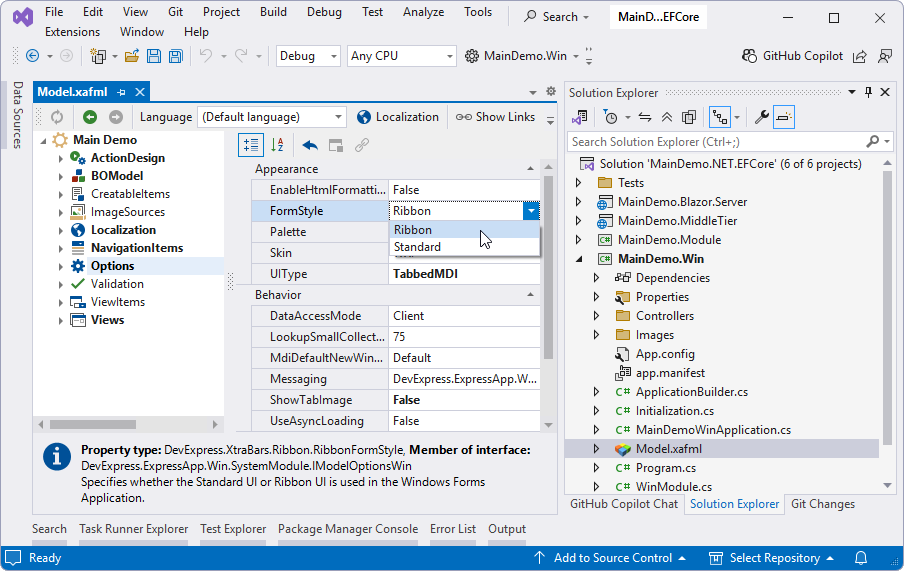The width and height of the screenshot is (904, 571).
Task: Switch to Git Changes tab
Action: [x=823, y=504]
